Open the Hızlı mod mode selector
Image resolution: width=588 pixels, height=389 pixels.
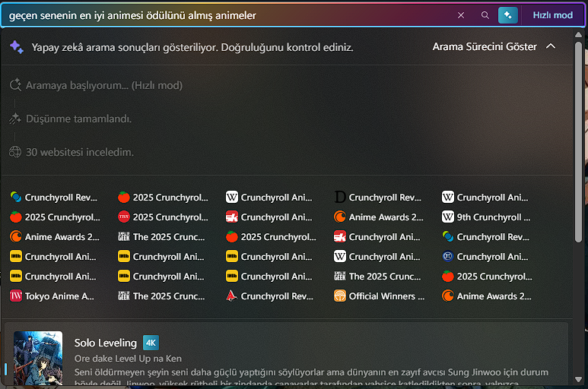(553, 15)
